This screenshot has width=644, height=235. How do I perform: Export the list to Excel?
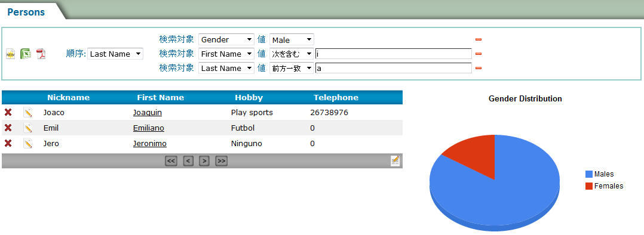coord(26,54)
